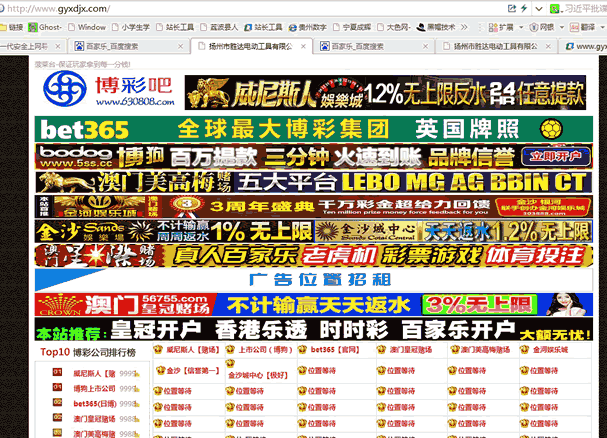Click the 立即开户 button on bodog banner
Viewport: 607px width, 438px height.
point(556,157)
